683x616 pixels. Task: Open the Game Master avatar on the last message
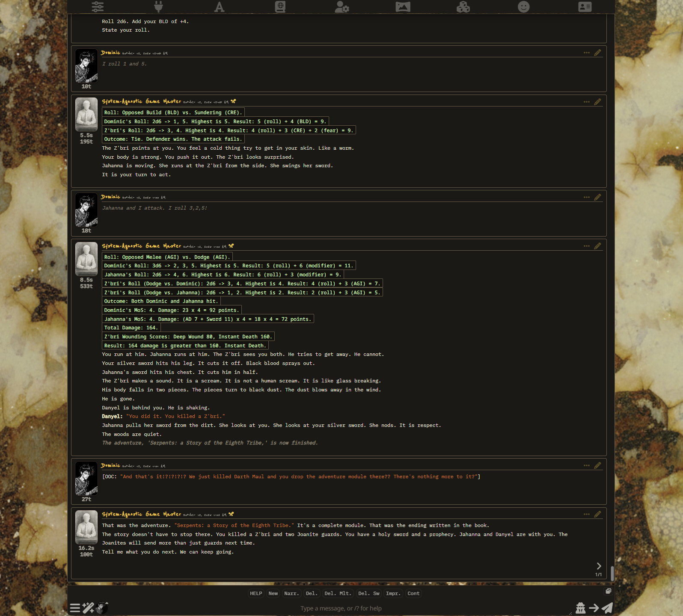point(86,527)
